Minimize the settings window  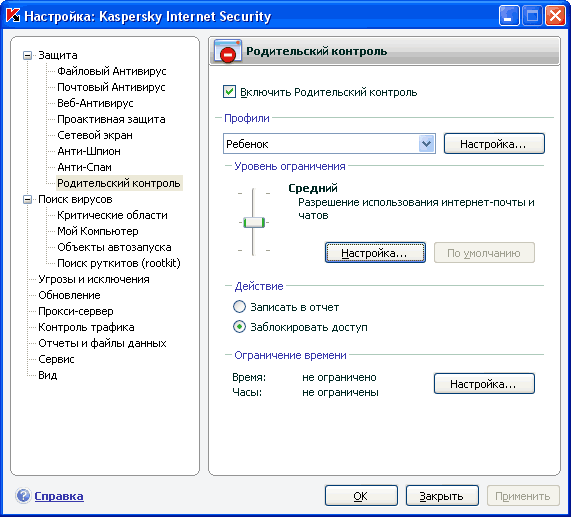[509, 16]
